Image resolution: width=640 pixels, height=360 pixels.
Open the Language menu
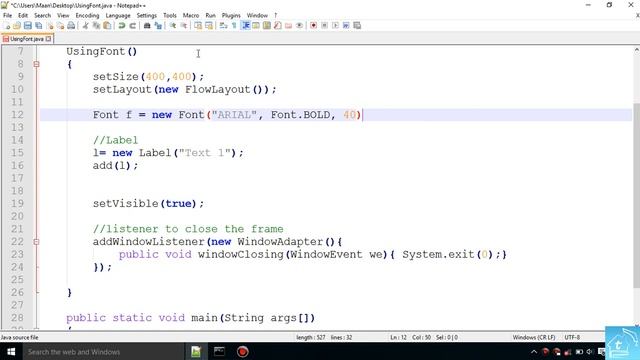tap(118, 16)
